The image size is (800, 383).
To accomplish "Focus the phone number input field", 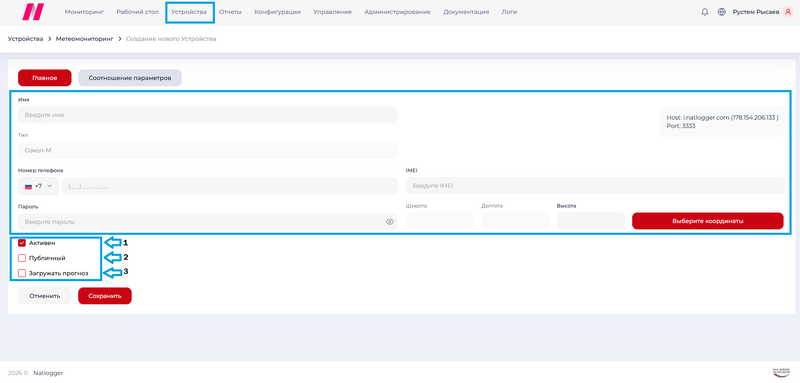I will coord(230,186).
